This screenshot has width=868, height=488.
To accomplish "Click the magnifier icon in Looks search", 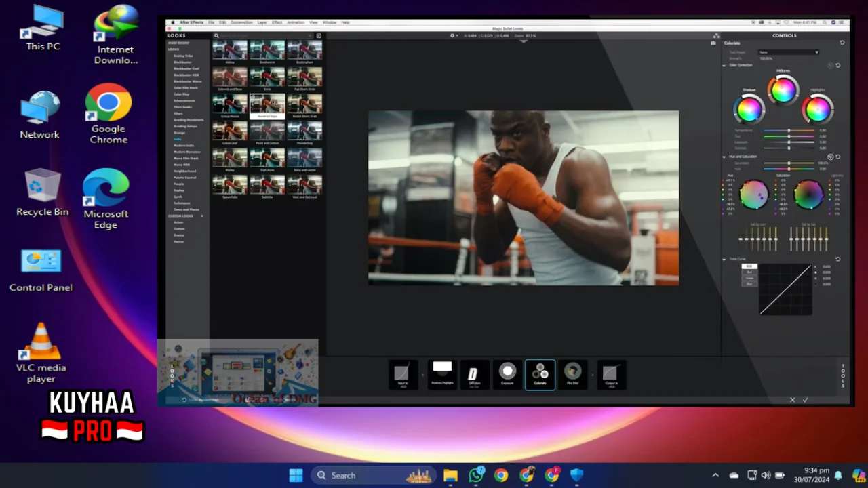I will (x=216, y=35).
